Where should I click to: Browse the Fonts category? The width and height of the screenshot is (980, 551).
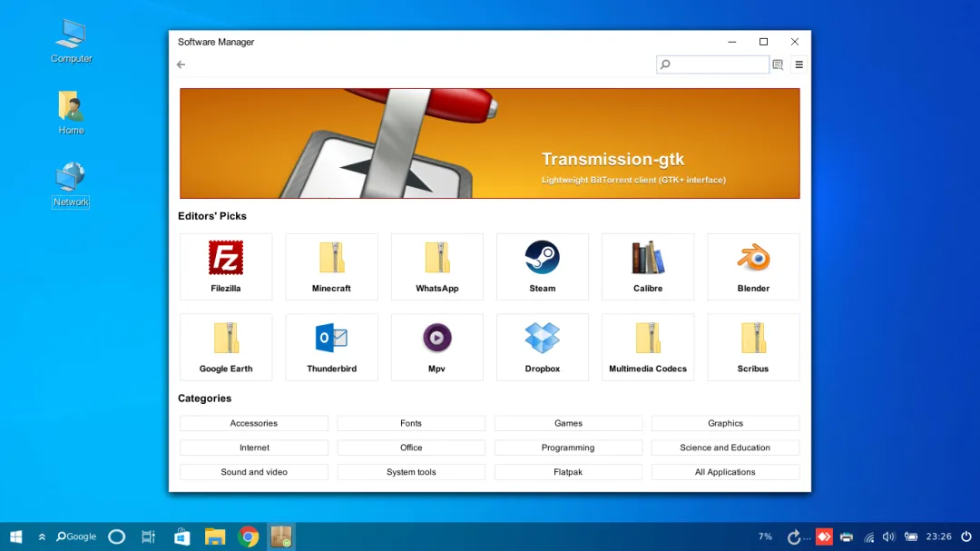point(411,423)
